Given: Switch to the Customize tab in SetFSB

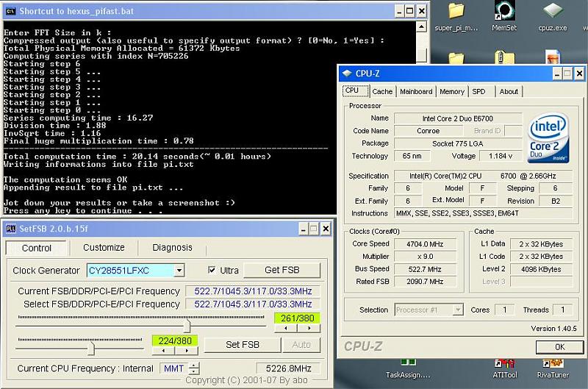Looking at the screenshot, I should tap(104, 248).
